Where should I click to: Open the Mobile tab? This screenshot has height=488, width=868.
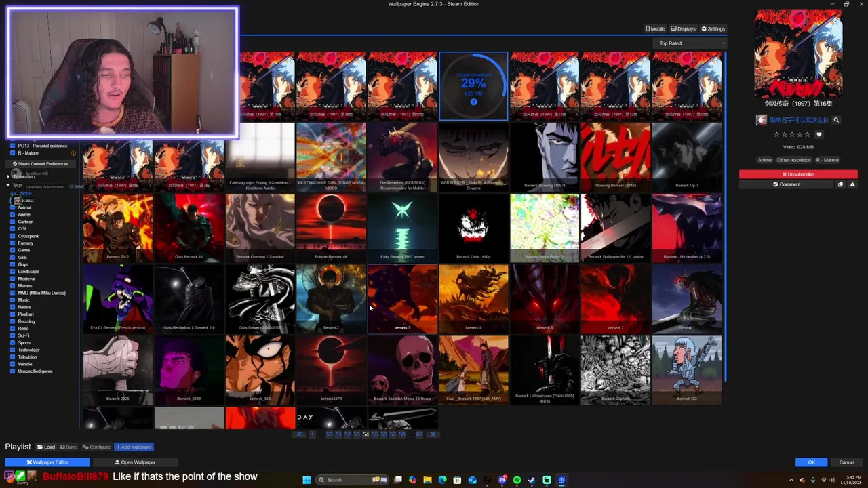pyautogui.click(x=655, y=29)
